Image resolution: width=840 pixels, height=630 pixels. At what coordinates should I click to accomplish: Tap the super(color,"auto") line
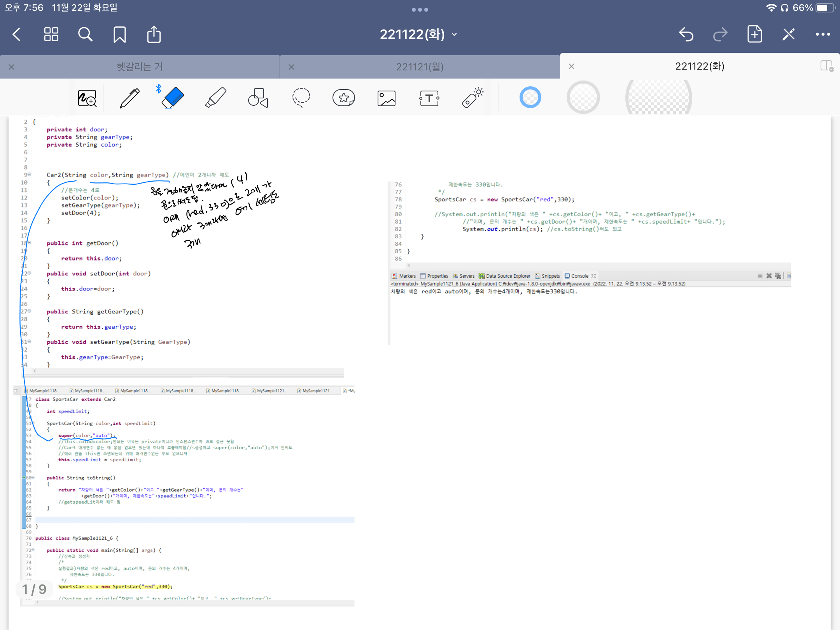click(86, 435)
